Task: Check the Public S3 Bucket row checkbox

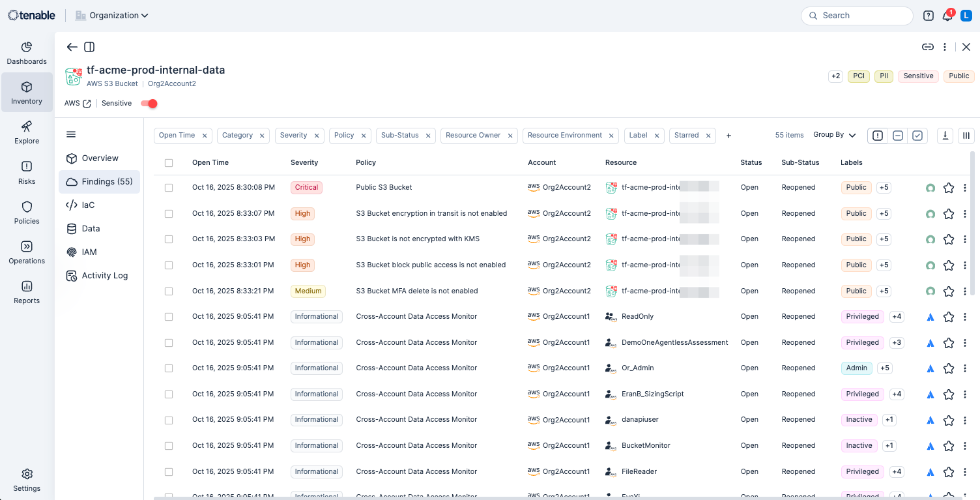Action: (x=169, y=188)
